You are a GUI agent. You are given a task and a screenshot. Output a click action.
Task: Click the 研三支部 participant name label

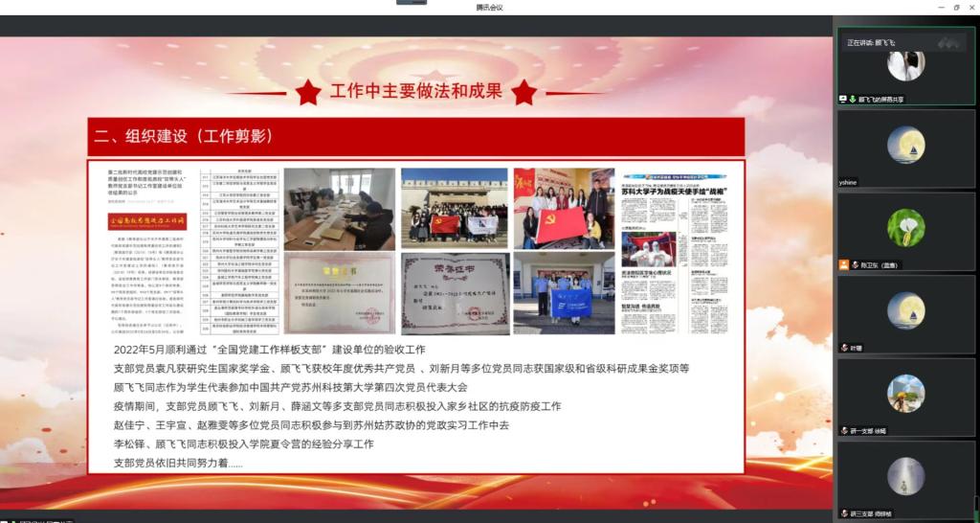click(871, 513)
